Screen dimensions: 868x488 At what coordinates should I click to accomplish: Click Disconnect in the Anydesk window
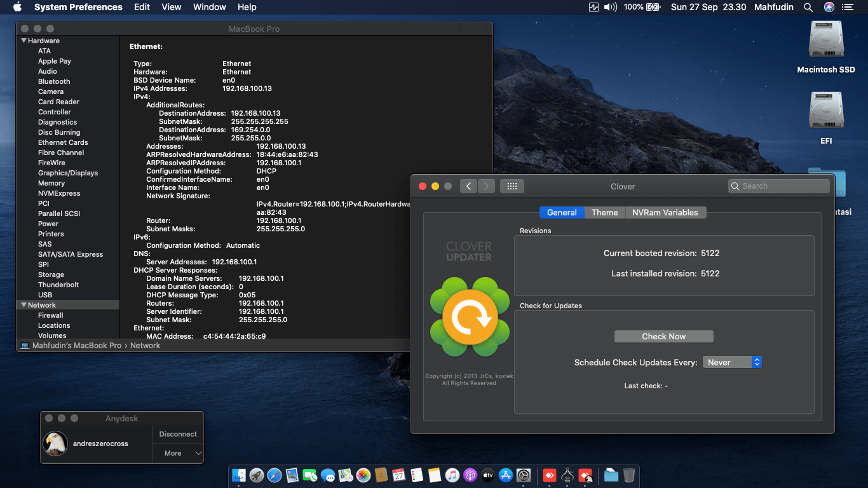coord(178,434)
